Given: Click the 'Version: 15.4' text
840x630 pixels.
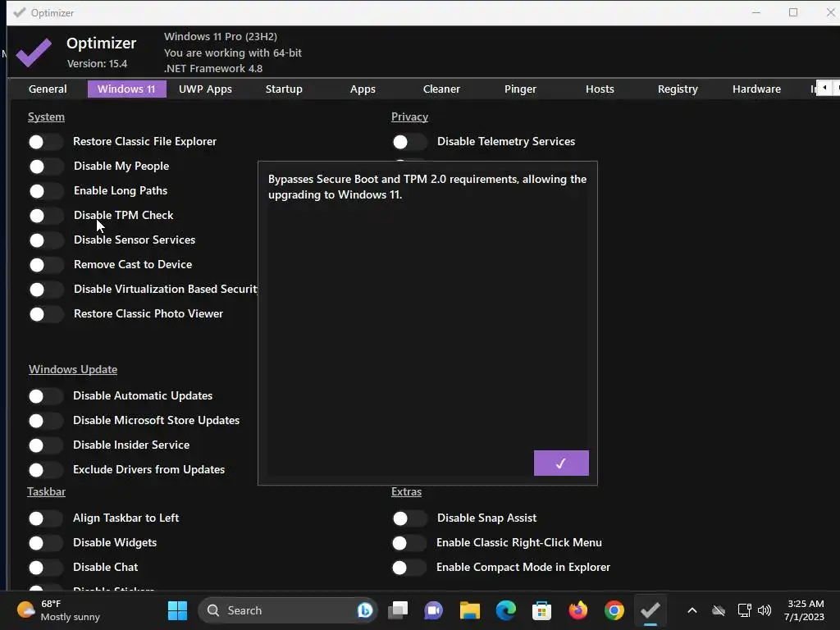Looking at the screenshot, I should (x=97, y=64).
